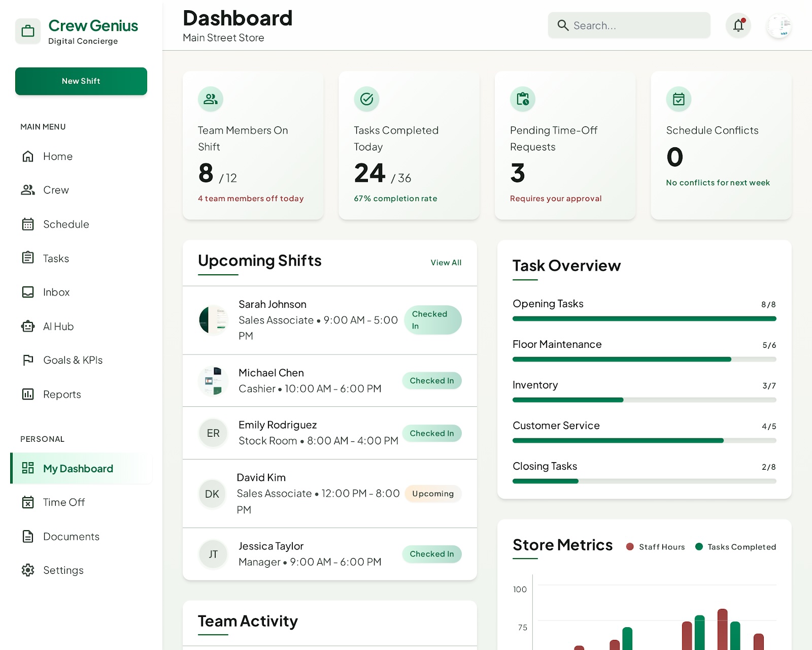Click the Closing Tasks progress bar
The image size is (812, 650).
coord(645,481)
